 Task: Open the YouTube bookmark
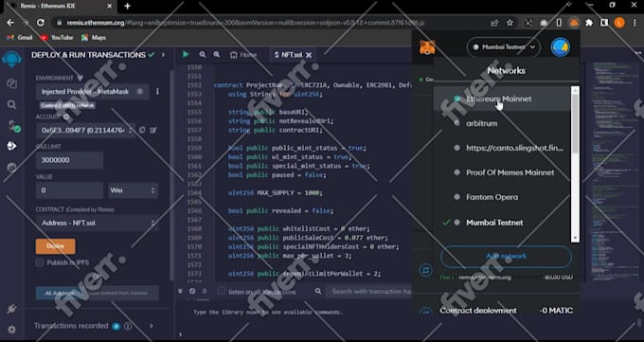(x=57, y=37)
